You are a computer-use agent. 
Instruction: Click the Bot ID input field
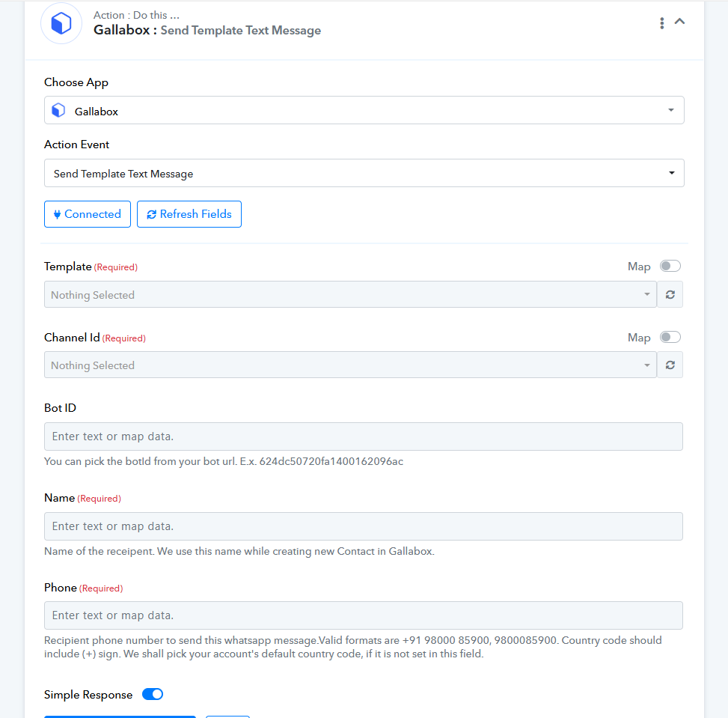(x=364, y=436)
